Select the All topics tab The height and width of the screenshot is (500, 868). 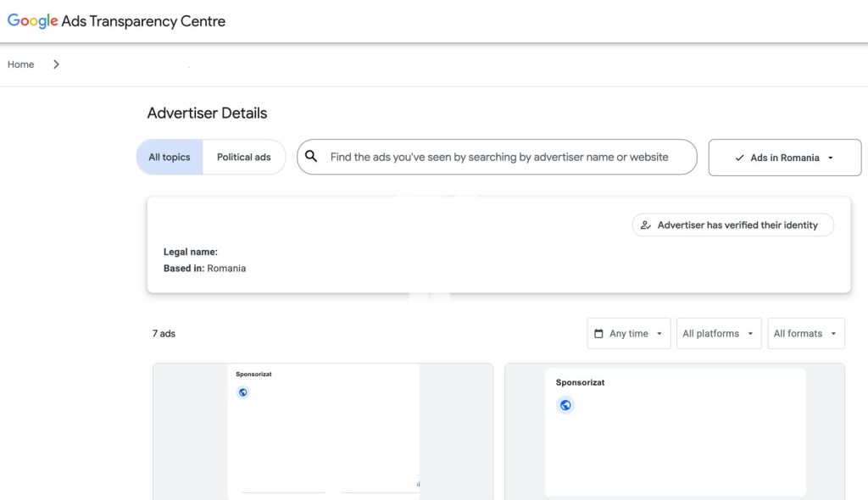click(170, 158)
